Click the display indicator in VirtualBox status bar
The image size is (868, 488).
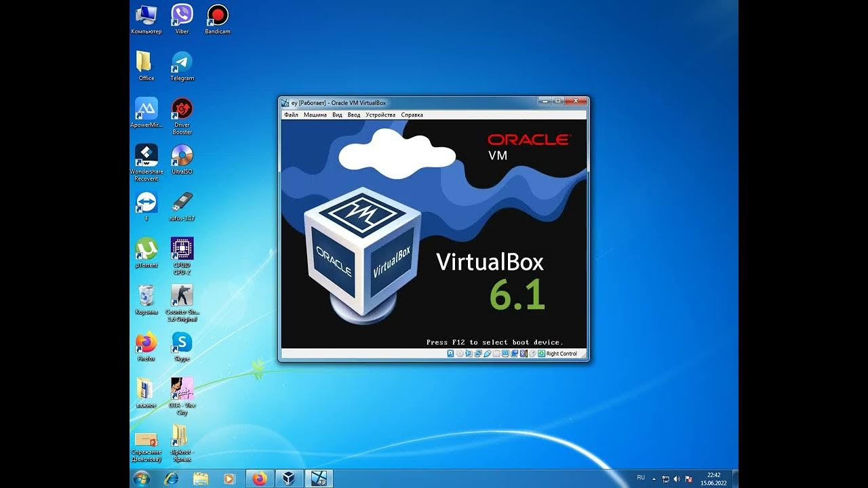505,353
